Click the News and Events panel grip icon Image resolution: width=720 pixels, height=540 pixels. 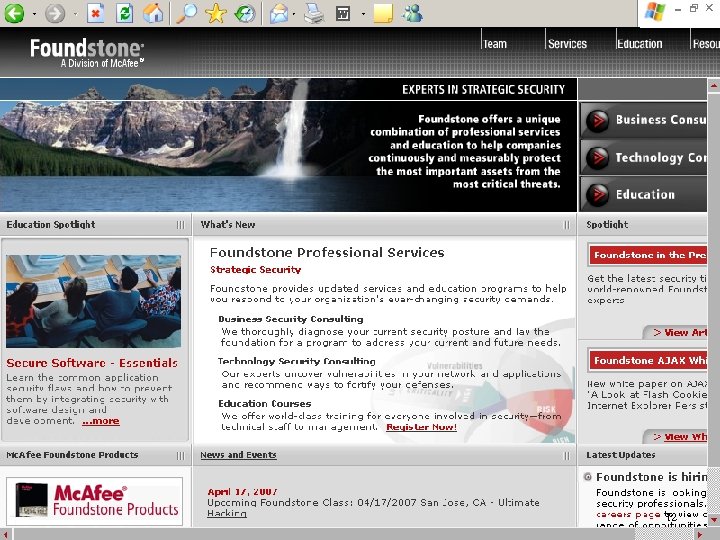click(567, 456)
